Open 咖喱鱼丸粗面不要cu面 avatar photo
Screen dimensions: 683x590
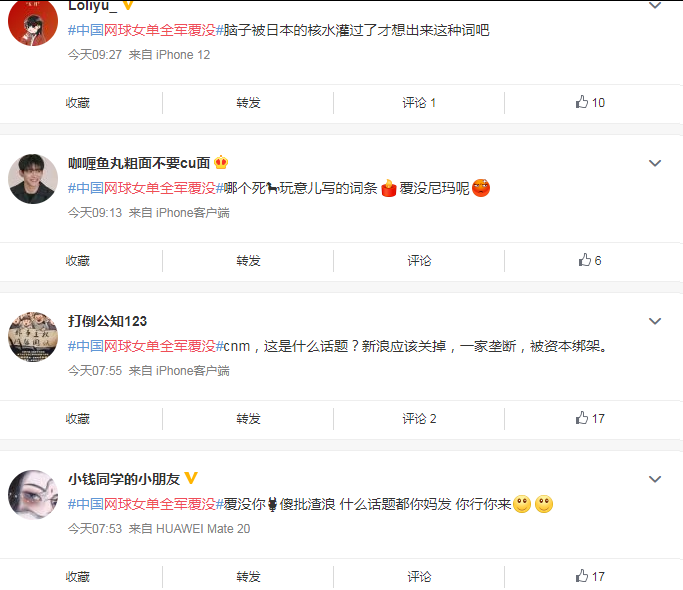coord(33,179)
